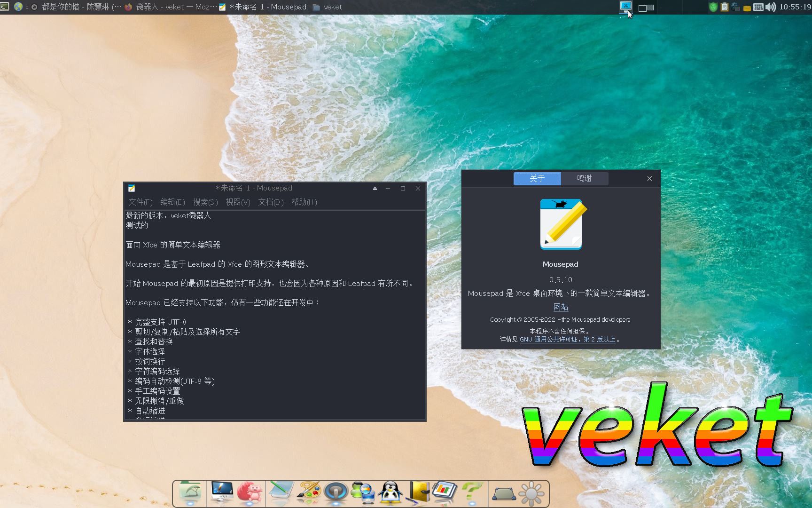Open the workspace switcher in top panel
This screenshot has width=812, height=508.
point(646,8)
